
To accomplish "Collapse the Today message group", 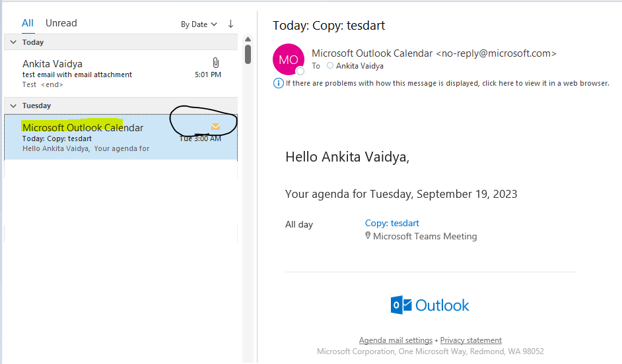I will click(x=13, y=42).
